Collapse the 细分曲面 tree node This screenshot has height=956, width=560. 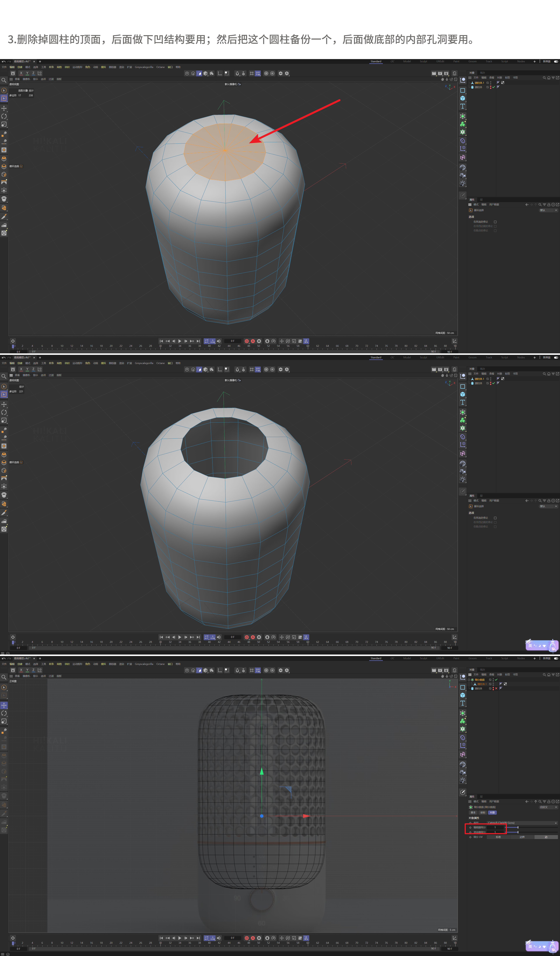click(469, 679)
